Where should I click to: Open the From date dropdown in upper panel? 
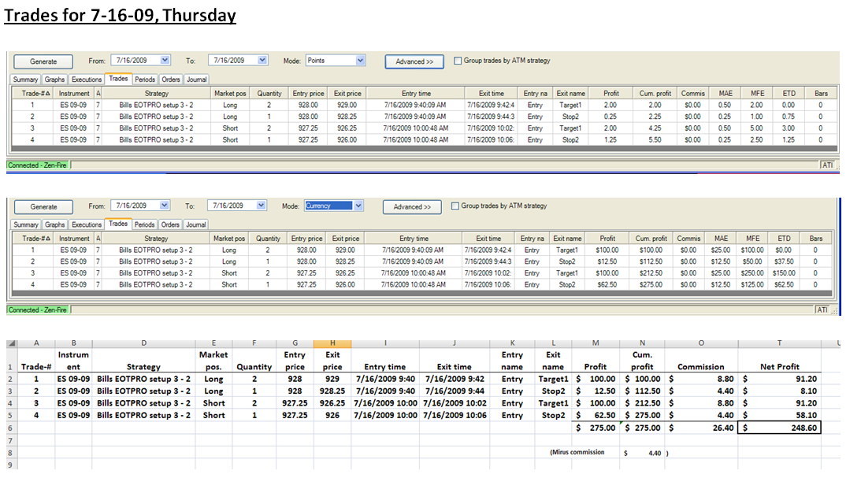165,60
